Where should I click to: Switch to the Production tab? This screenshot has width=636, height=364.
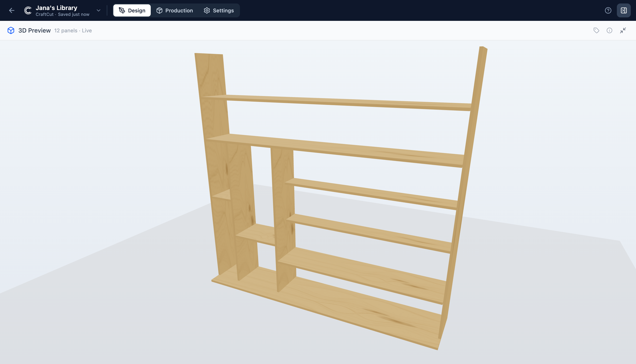179,10
